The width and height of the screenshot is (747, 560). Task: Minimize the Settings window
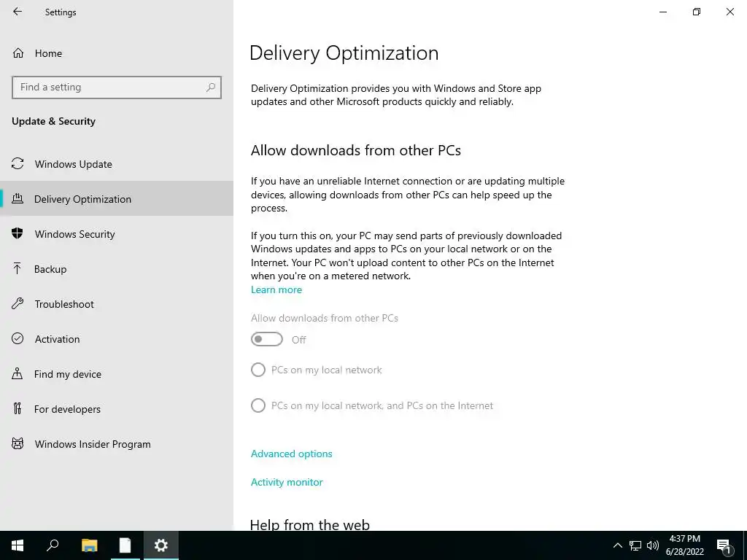pyautogui.click(x=663, y=12)
